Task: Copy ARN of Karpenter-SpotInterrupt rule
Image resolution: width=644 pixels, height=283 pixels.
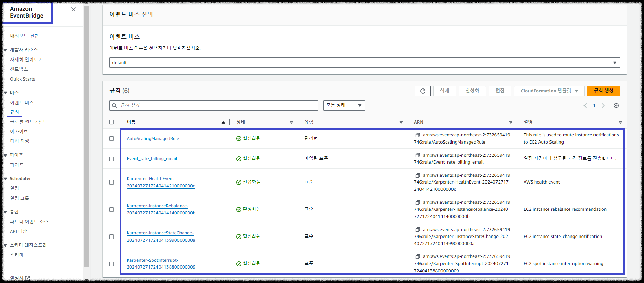Action: [418, 256]
